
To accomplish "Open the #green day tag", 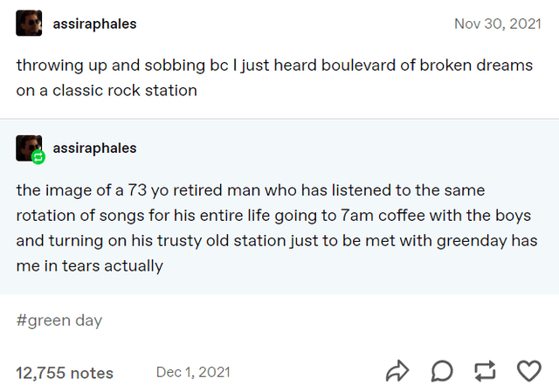I will (x=59, y=320).
